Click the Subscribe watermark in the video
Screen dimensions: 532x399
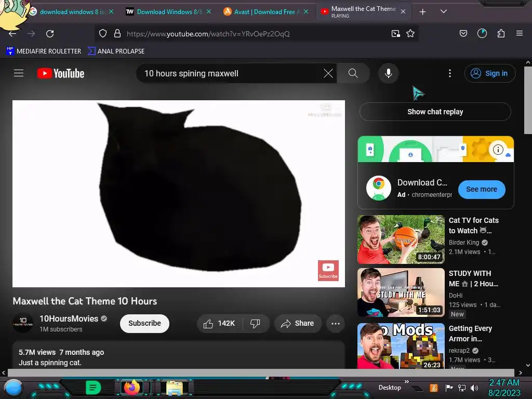click(328, 270)
